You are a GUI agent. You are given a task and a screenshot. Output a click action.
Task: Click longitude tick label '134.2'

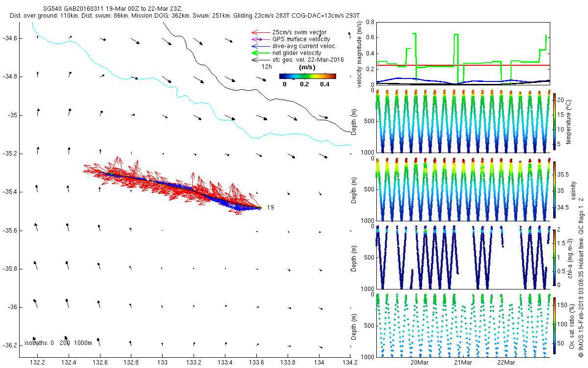pyautogui.click(x=350, y=362)
